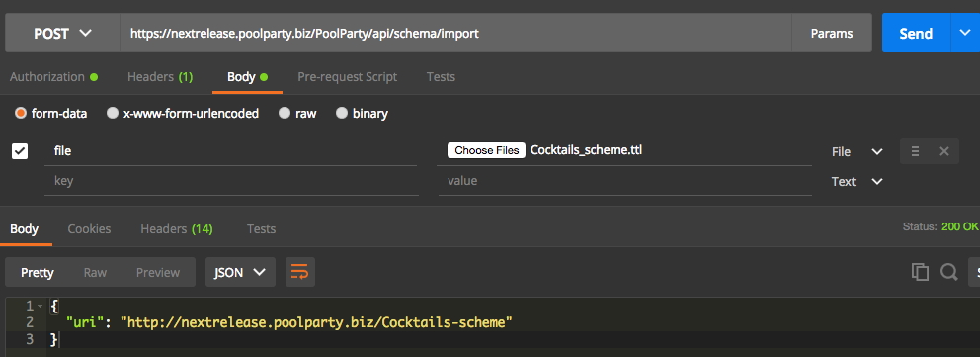Select the binary body option
The height and width of the screenshot is (357, 980).
362,114
